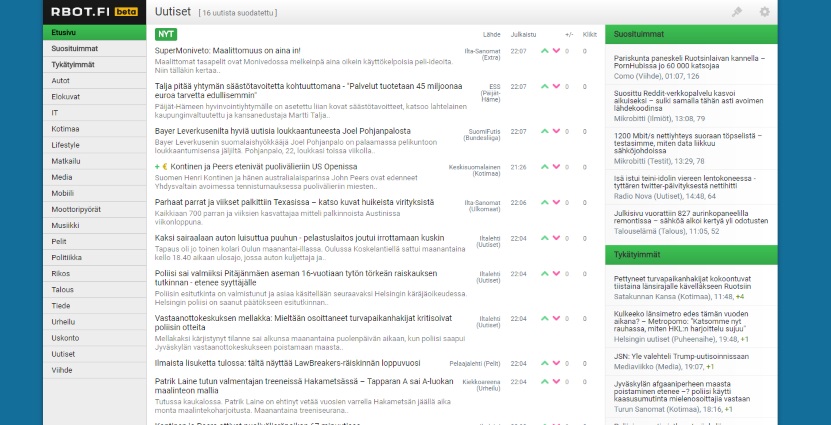The height and width of the screenshot is (425, 831).
Task: Upvote the Kontinen ja Peers US Open article
Action: [x=545, y=167]
